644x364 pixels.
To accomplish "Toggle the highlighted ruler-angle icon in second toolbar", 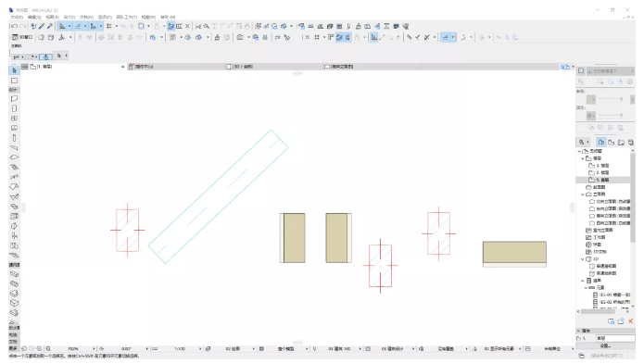I will [373, 37].
